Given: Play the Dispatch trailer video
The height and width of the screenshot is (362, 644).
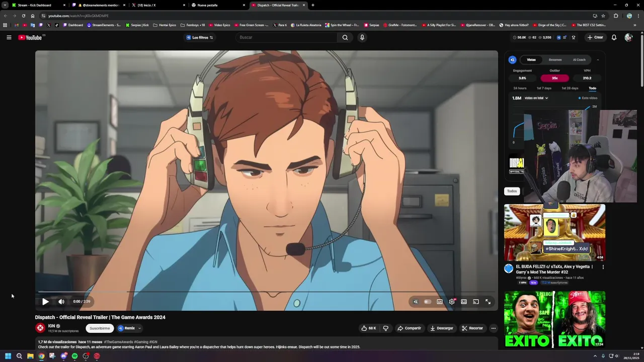Looking at the screenshot, I should 45,302.
